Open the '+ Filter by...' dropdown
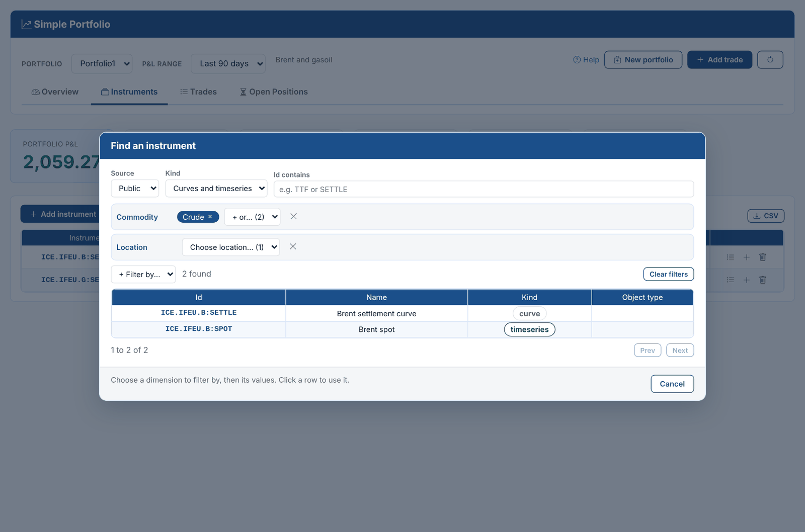This screenshot has width=805, height=532. (x=143, y=274)
